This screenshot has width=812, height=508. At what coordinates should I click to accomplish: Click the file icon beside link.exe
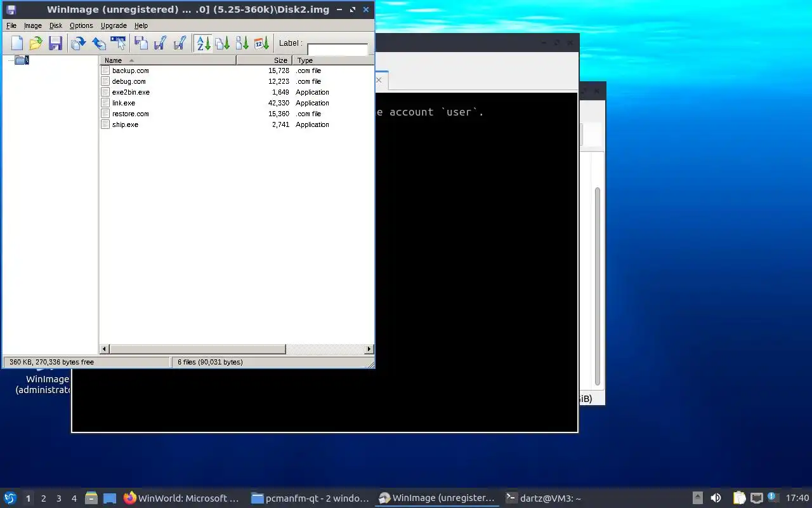point(105,103)
